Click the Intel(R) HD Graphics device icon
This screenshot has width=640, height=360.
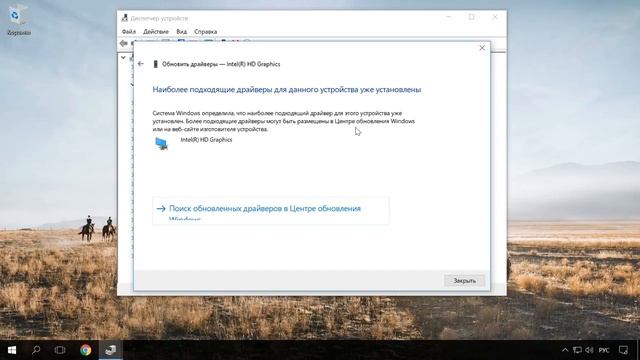coord(162,144)
